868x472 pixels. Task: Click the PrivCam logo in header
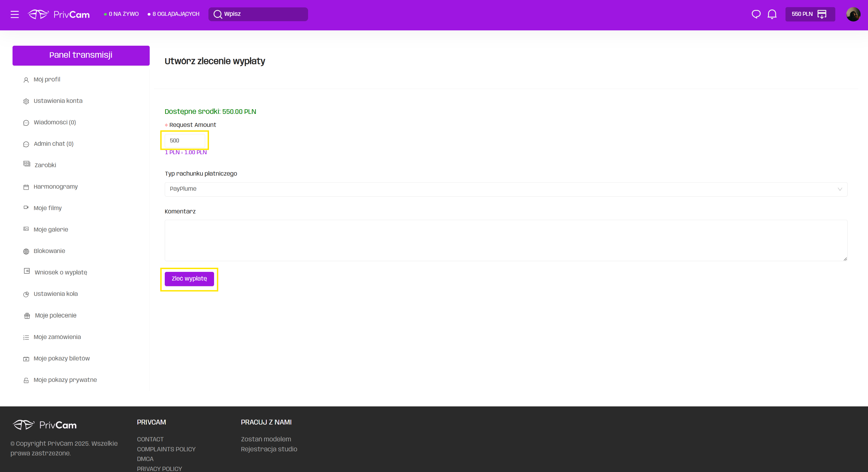(59, 15)
